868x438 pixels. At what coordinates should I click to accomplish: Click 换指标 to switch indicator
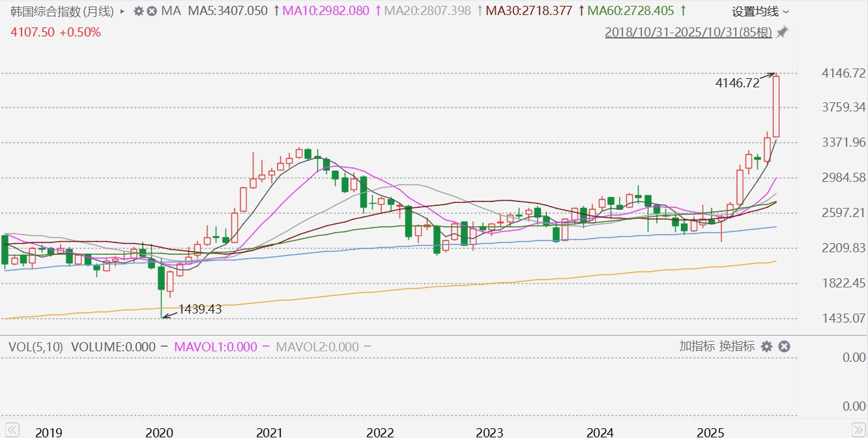pyautogui.click(x=737, y=346)
